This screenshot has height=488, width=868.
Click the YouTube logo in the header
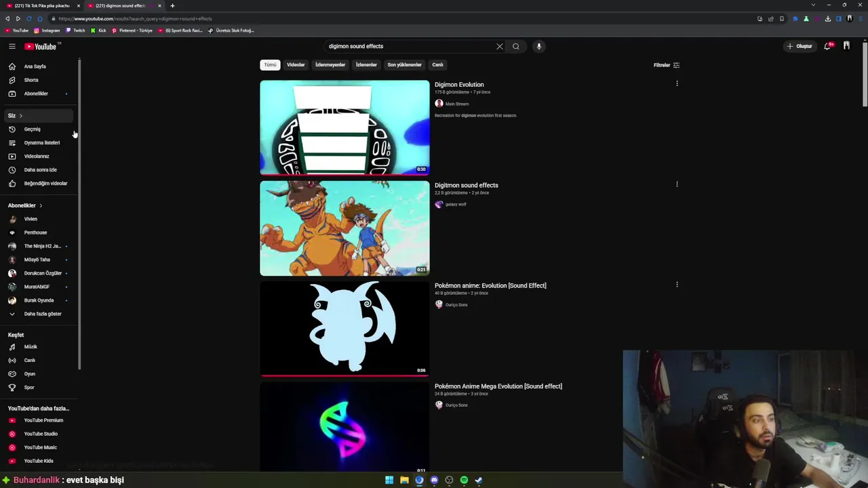tap(41, 46)
